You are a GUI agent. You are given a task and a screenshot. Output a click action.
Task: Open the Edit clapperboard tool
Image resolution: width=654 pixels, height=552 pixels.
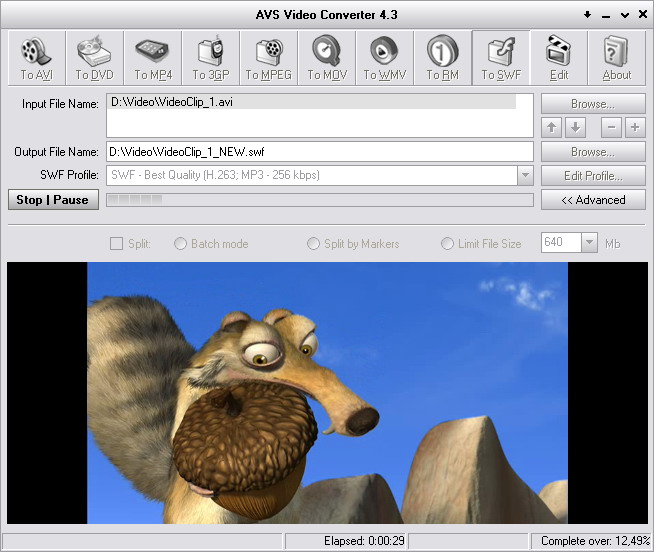pyautogui.click(x=559, y=58)
